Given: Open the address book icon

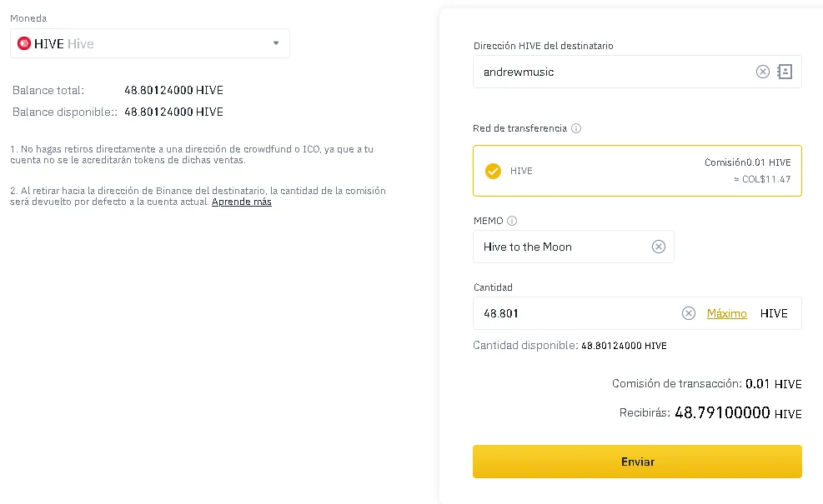Looking at the screenshot, I should (785, 72).
